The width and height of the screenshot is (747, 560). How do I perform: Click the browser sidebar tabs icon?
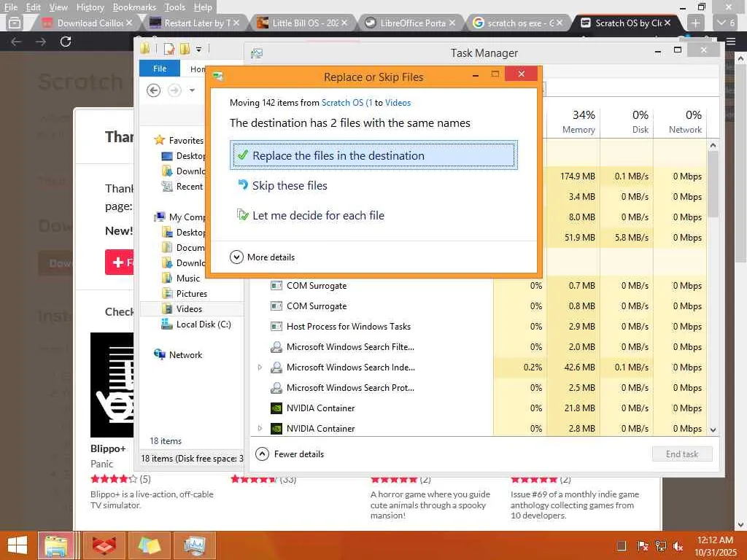pos(15,23)
